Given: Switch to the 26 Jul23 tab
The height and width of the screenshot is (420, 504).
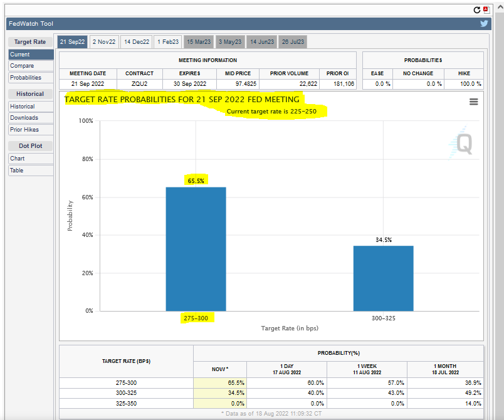Looking at the screenshot, I should point(293,42).
